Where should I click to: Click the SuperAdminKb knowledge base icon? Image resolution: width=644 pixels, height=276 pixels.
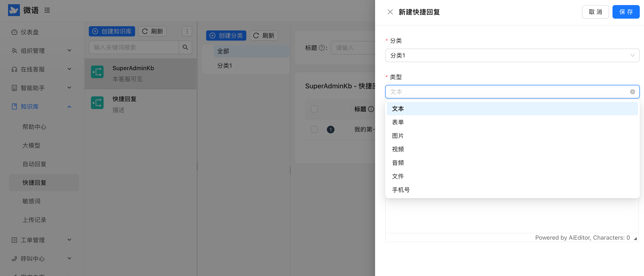[x=97, y=72]
